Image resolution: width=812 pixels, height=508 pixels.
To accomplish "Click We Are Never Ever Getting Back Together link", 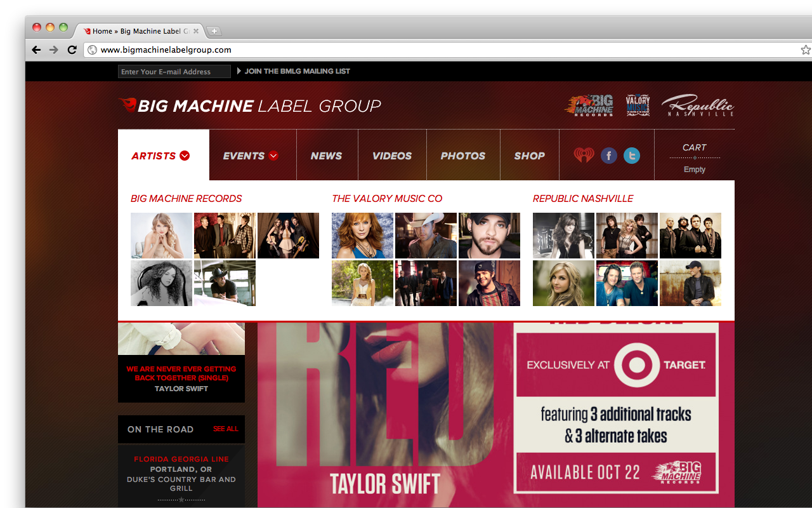I will [x=181, y=373].
